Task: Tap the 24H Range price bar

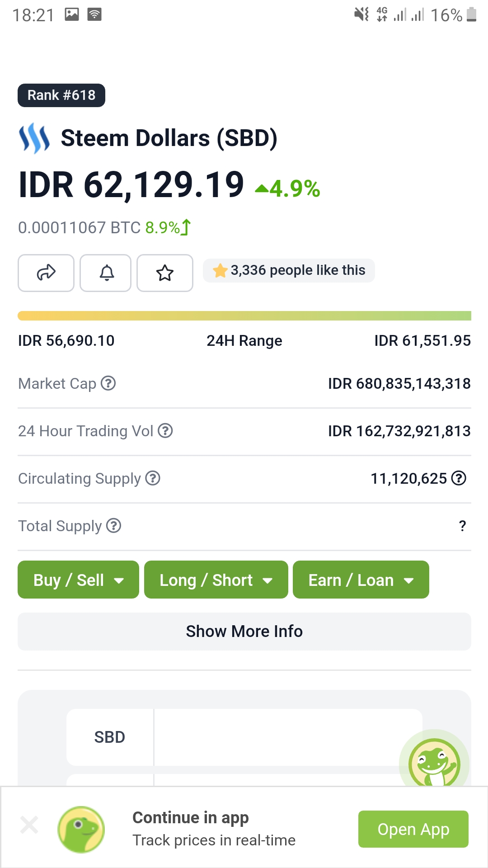Action: 244,316
